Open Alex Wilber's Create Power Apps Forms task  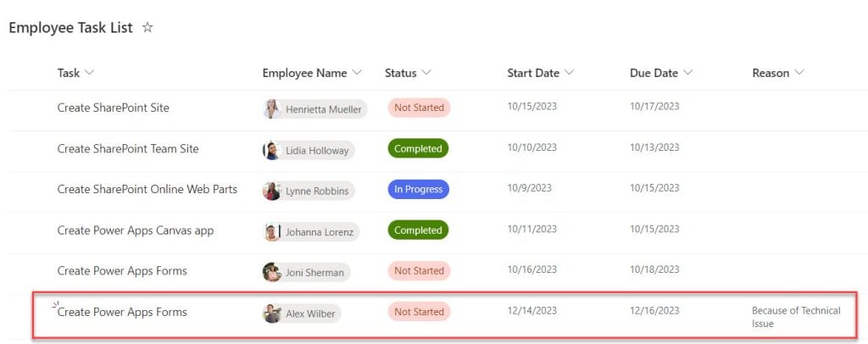point(122,312)
